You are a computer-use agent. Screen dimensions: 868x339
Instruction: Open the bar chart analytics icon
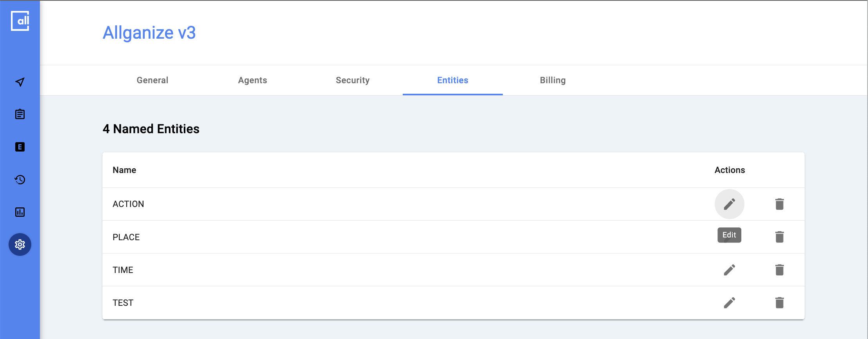(20, 212)
